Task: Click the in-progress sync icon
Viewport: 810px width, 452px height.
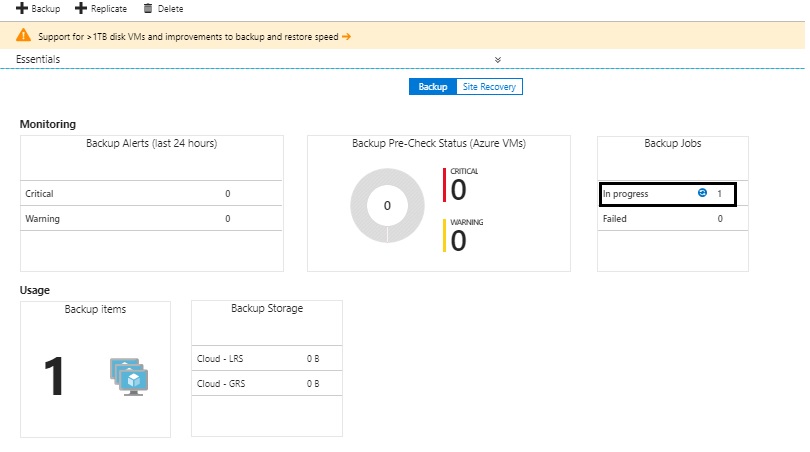Action: (702, 193)
